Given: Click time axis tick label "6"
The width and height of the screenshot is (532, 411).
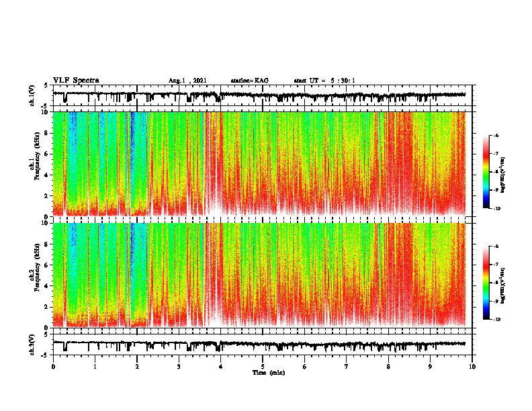Looking at the screenshot, I should click(305, 367).
